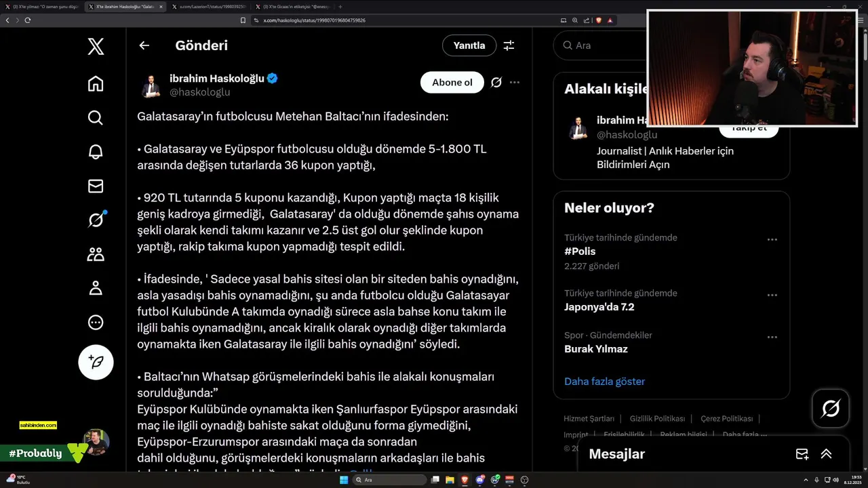Screen dimensions: 868x488
Task: Open the More options circle icon in sidebar
Action: 96,323
